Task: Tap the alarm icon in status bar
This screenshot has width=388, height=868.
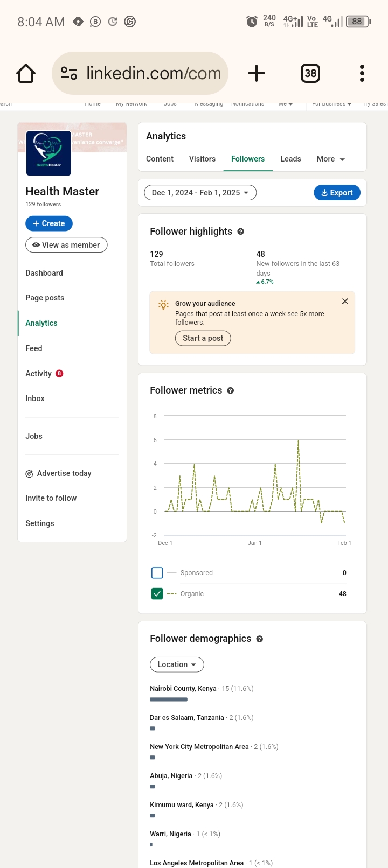Action: tap(252, 22)
